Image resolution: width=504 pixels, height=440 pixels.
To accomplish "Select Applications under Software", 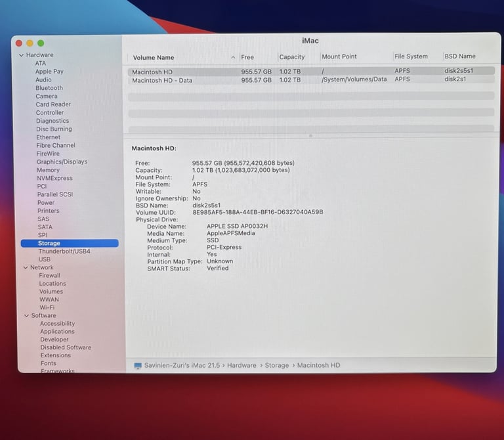I will pyautogui.click(x=57, y=332).
